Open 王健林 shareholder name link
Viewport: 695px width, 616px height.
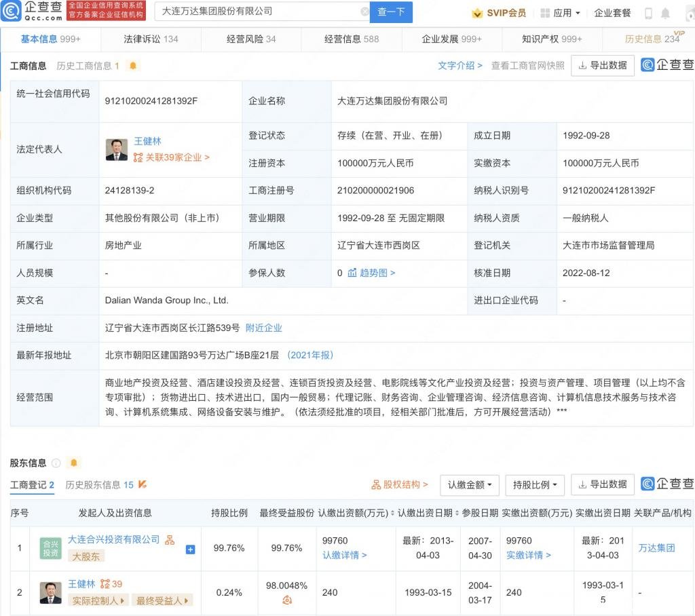(81, 583)
